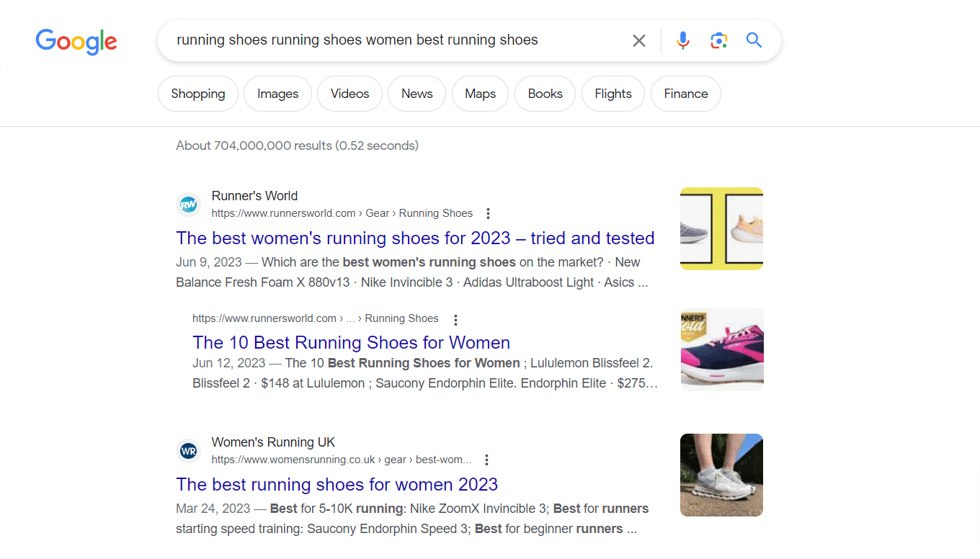The image size is (980, 559).
Task: Click the blue magnifying glass search icon
Action: coord(754,40)
